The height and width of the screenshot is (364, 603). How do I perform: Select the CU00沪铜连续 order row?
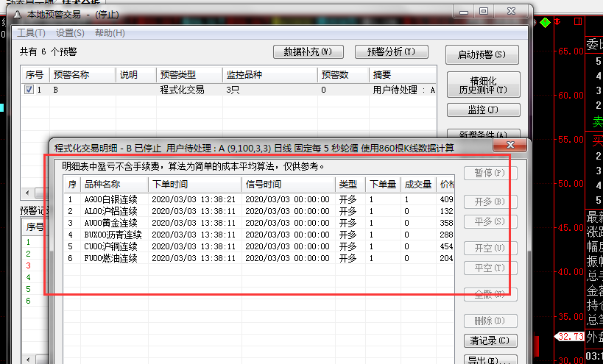110,246
